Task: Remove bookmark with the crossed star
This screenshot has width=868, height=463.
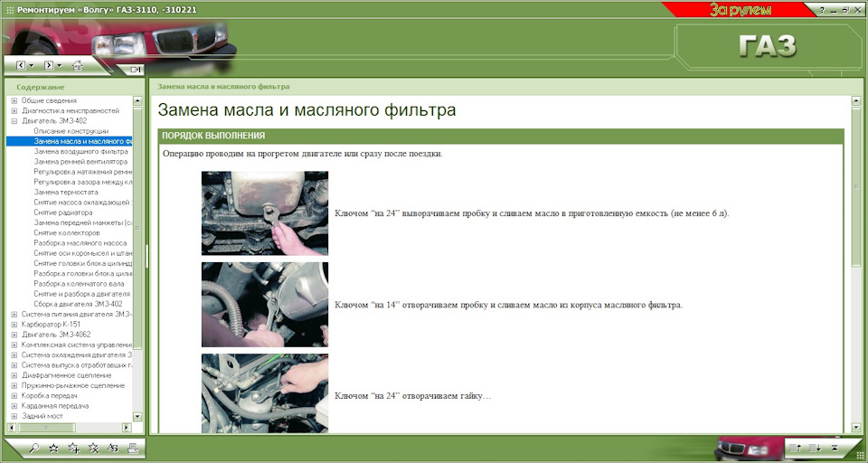Action: tap(93, 448)
